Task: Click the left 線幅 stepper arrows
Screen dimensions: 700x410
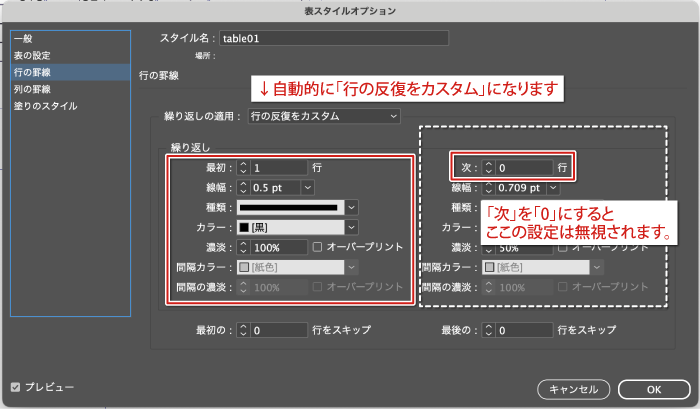Action: point(243,187)
